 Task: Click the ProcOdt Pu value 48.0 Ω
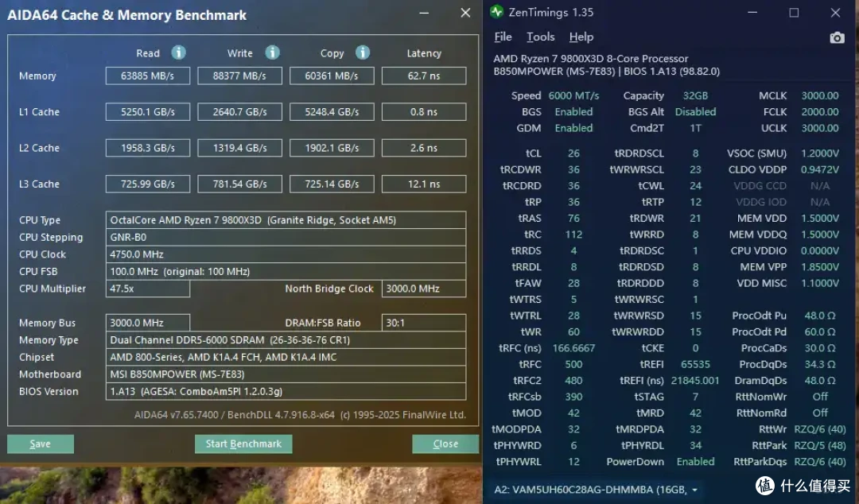coord(819,316)
